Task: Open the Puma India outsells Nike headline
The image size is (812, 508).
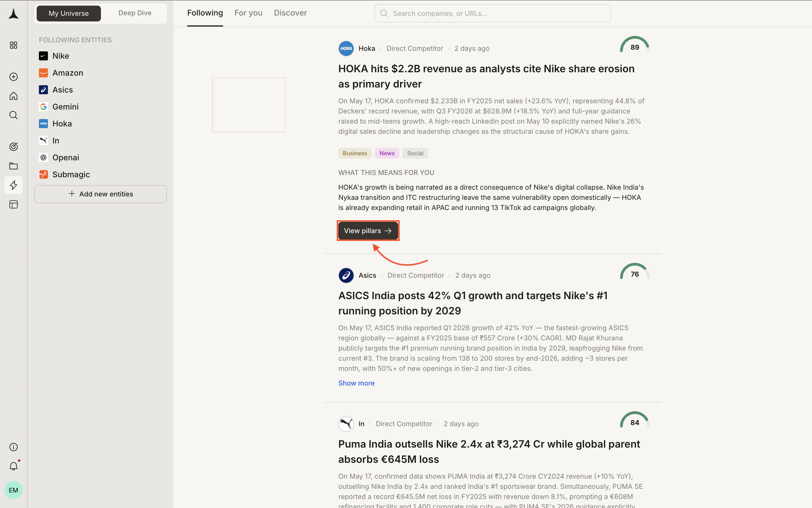Action: coord(489,452)
